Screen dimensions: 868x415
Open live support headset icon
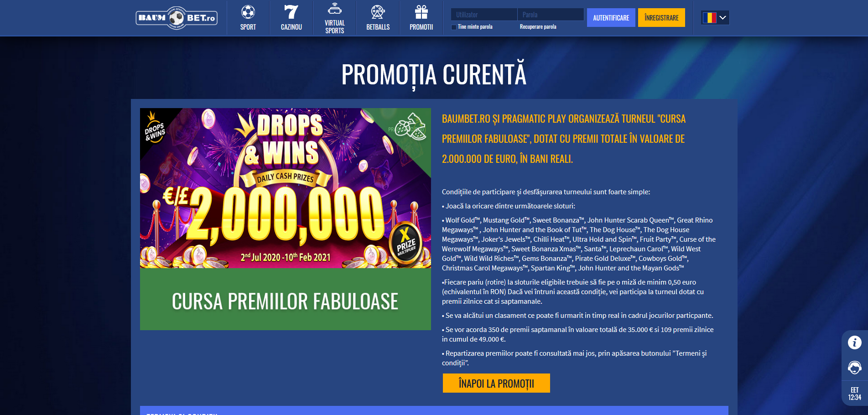tap(855, 367)
